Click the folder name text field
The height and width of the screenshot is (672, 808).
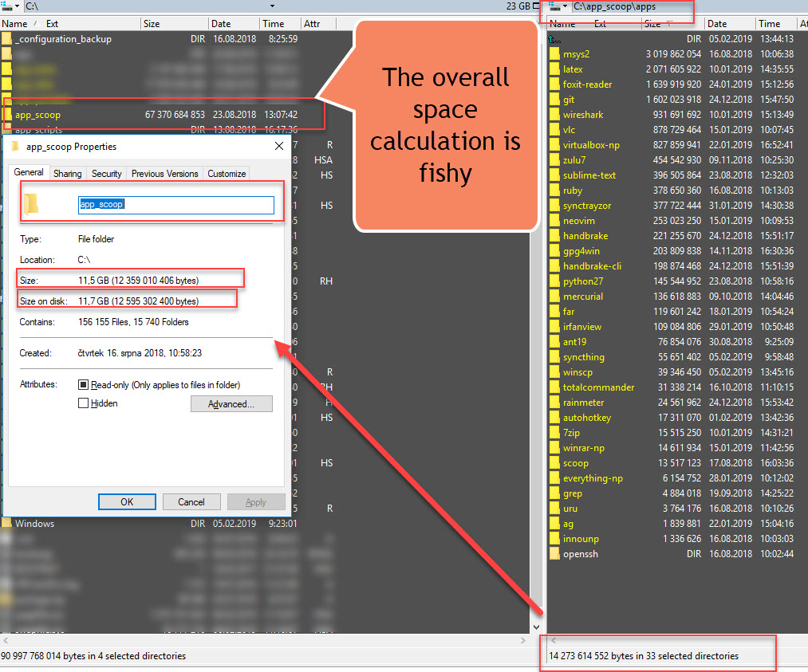(x=175, y=205)
